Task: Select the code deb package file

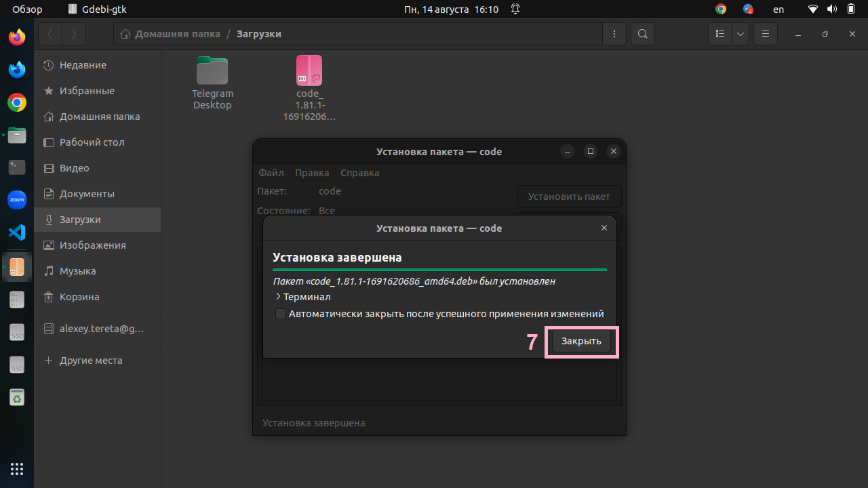Action: click(309, 88)
